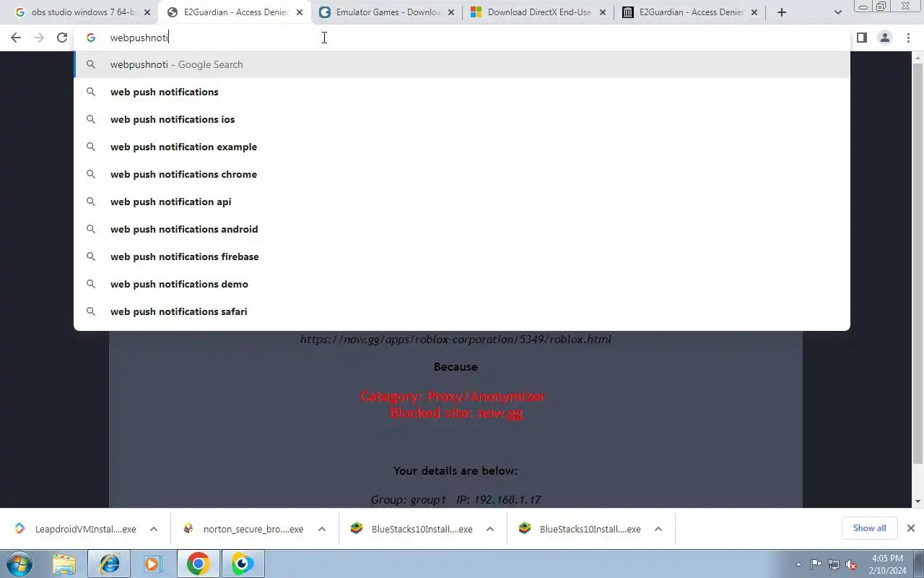
Task: Choose the web push notifications ios suggestion
Action: (x=462, y=119)
